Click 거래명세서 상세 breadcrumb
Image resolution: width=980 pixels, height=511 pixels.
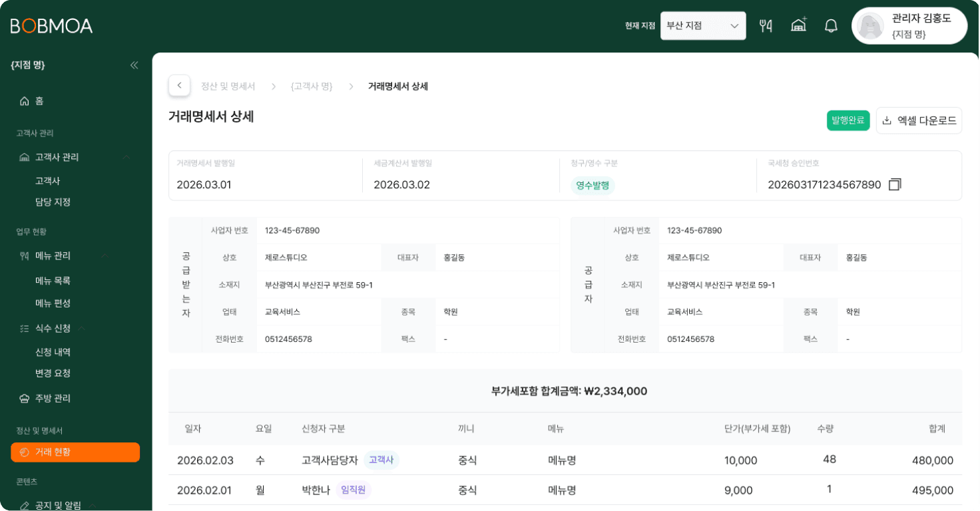coord(398,86)
